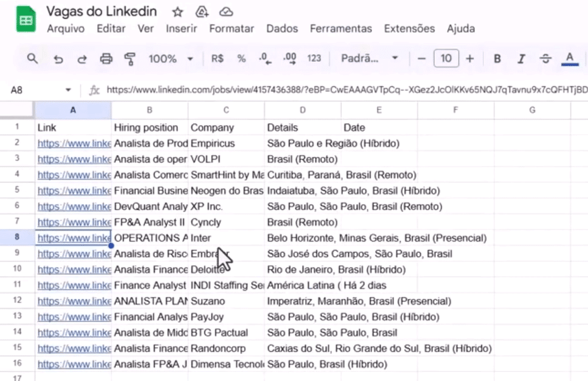Format as percent
This screenshot has width=588, height=381.
pos(242,58)
